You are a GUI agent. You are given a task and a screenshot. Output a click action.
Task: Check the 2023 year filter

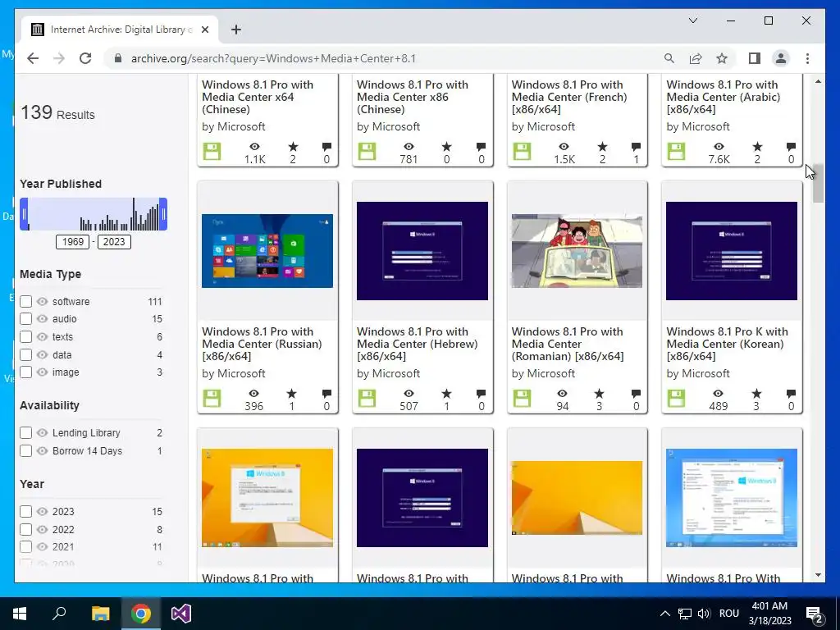click(x=25, y=512)
